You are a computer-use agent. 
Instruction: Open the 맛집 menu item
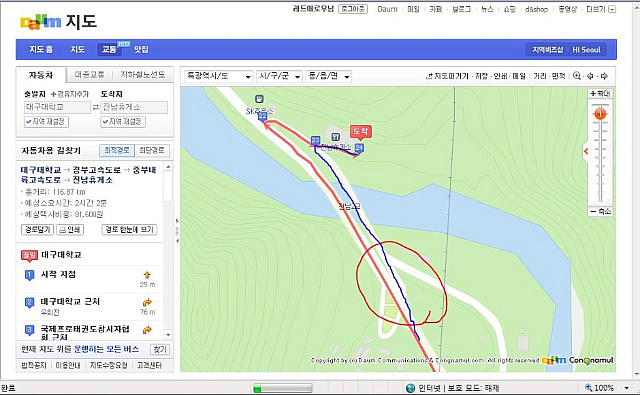tap(141, 49)
